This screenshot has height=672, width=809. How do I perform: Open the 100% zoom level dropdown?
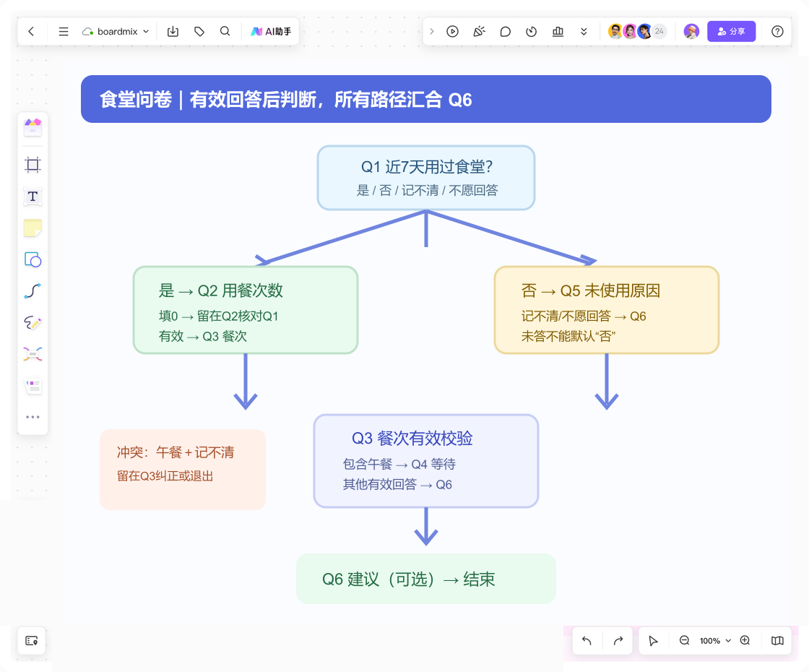(x=715, y=640)
